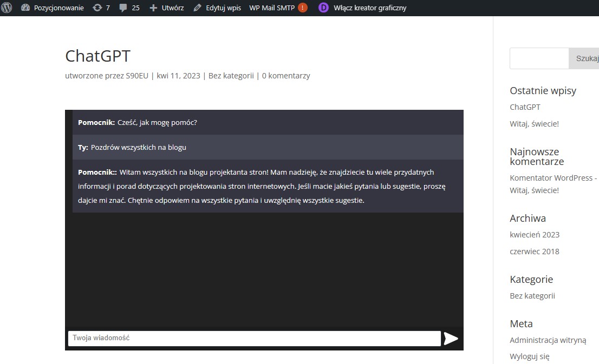
Task: Open the 7 pending updates item
Action: pos(101,8)
